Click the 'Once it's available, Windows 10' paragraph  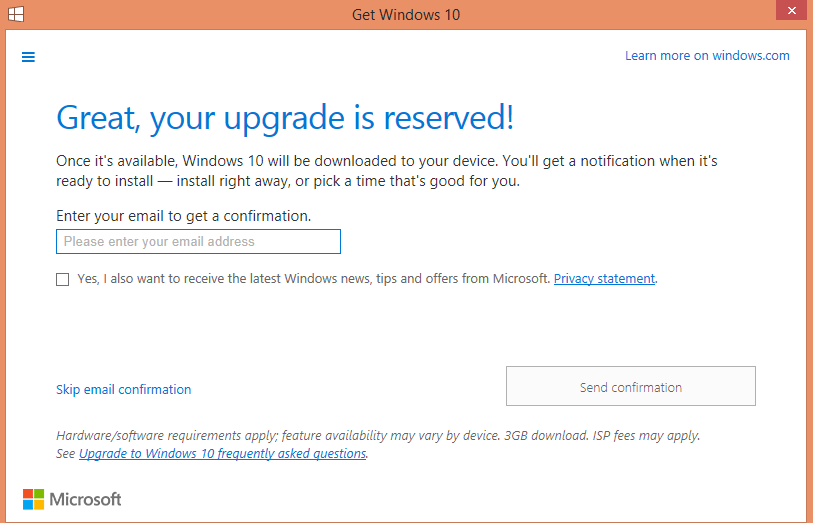click(387, 171)
